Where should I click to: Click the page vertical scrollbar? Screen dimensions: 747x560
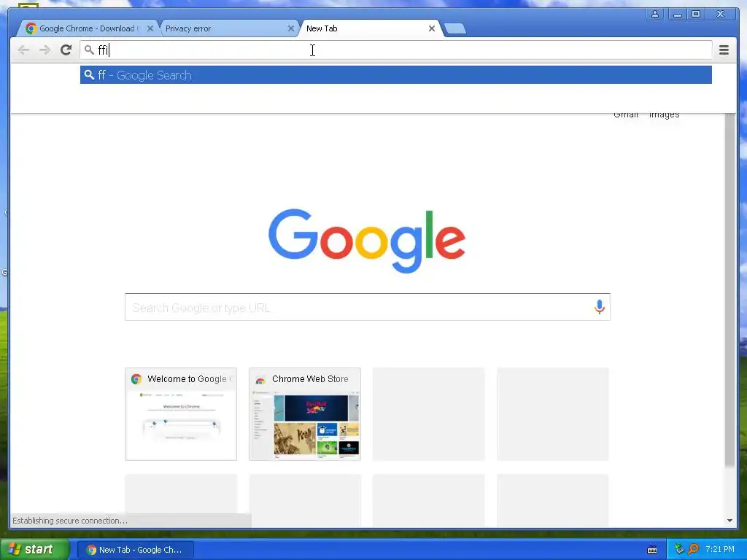pos(729,290)
